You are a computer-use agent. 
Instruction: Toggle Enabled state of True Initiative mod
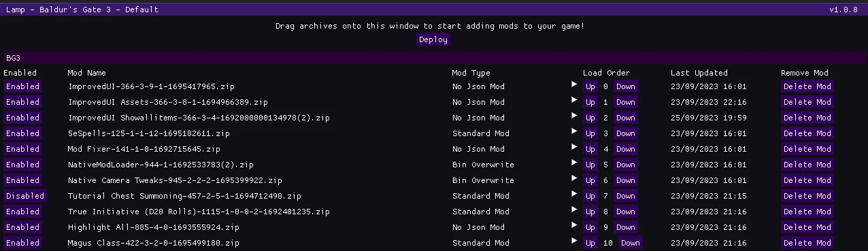(23, 212)
